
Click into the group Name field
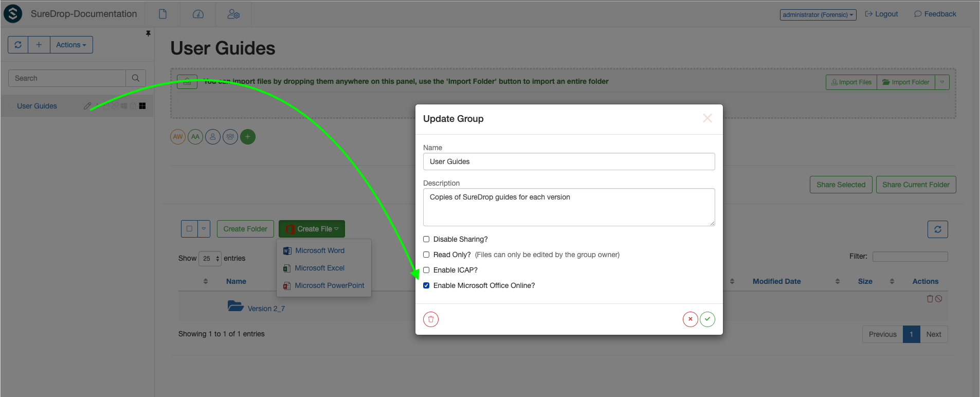coord(569,161)
